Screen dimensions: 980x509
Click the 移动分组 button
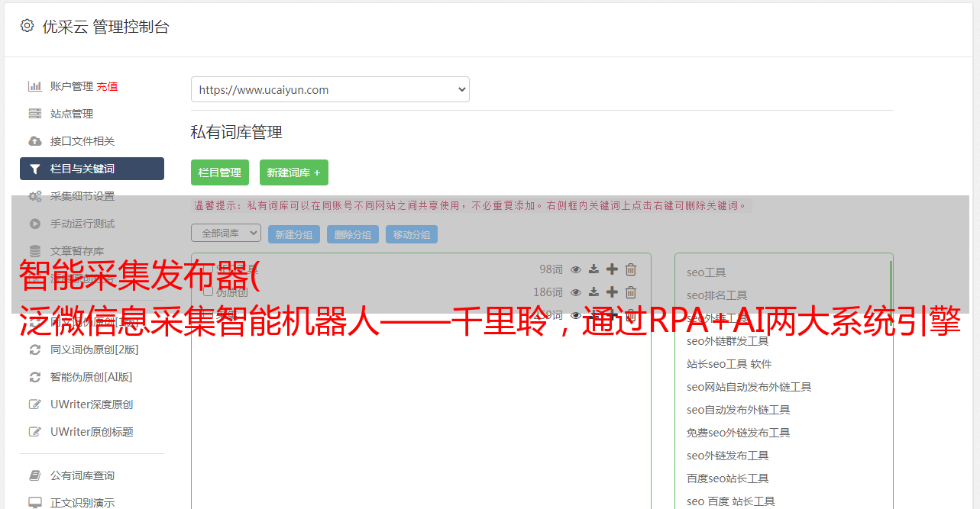pyautogui.click(x=412, y=234)
